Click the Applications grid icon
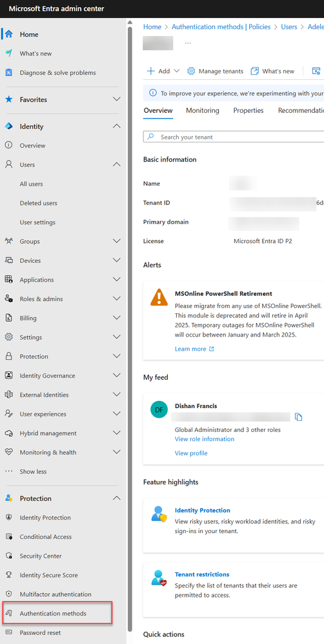 point(8,280)
